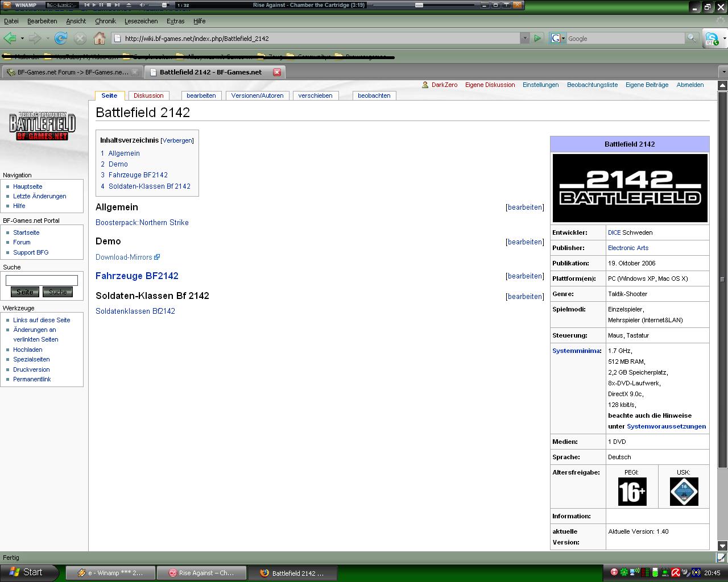Open the Electronic Arts publisher link
This screenshot has height=582, width=728.
[x=628, y=248]
